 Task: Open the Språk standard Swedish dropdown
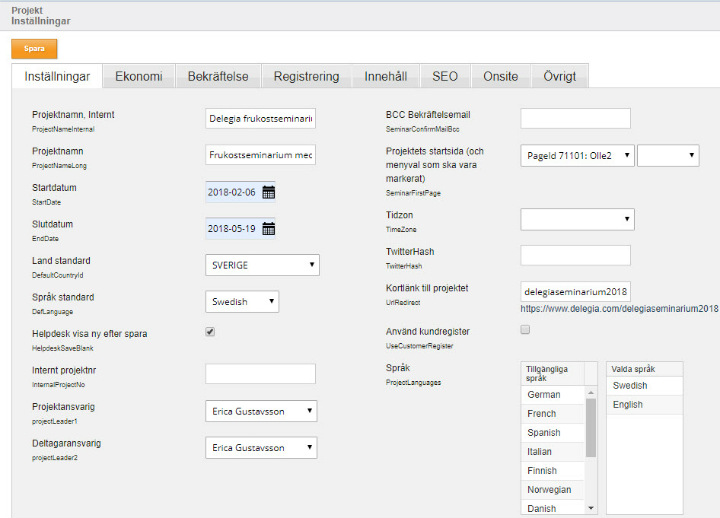(242, 302)
